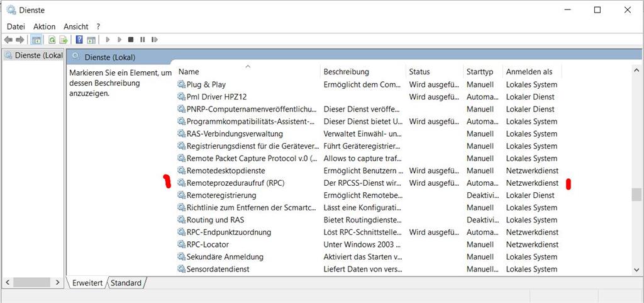644x303 pixels.
Task: Click 'Wird ausgefü...' status of Plug & Play
Action: point(434,84)
